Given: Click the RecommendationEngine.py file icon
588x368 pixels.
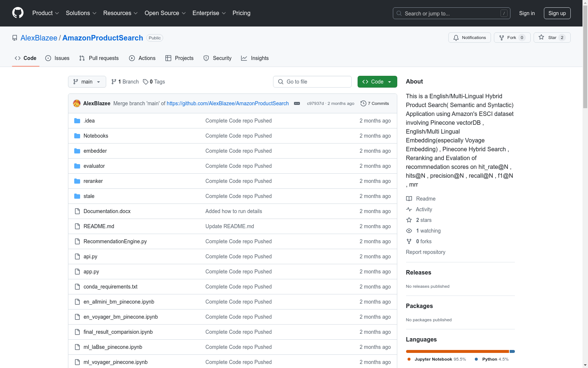Looking at the screenshot, I should 77,241.
